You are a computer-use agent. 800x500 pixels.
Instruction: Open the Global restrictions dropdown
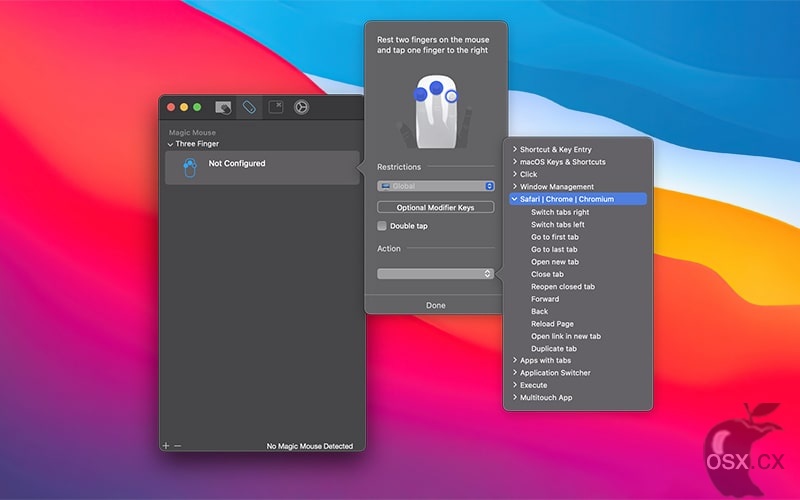pyautogui.click(x=435, y=186)
